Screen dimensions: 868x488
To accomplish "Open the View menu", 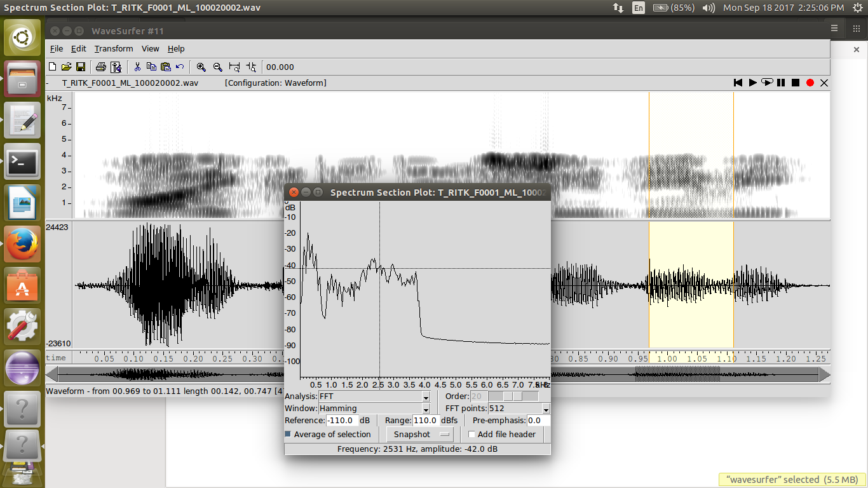I will coord(151,49).
